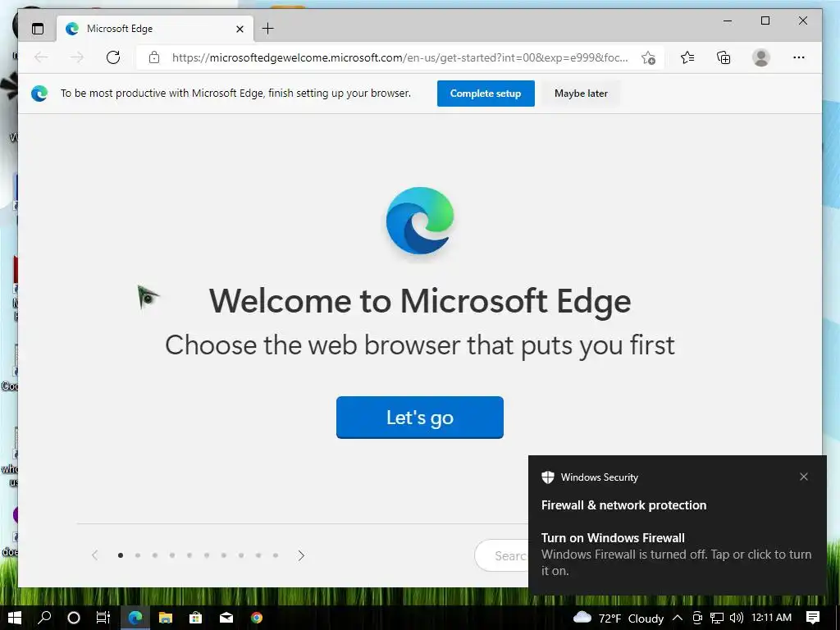The image size is (840, 630).
Task: Click the Search box on the page
Action: (x=501, y=555)
